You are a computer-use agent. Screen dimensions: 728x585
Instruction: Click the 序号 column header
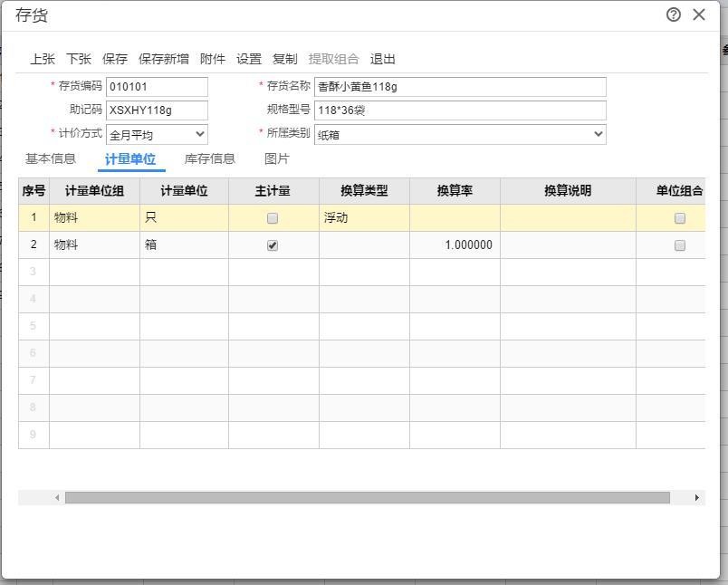coord(34,191)
